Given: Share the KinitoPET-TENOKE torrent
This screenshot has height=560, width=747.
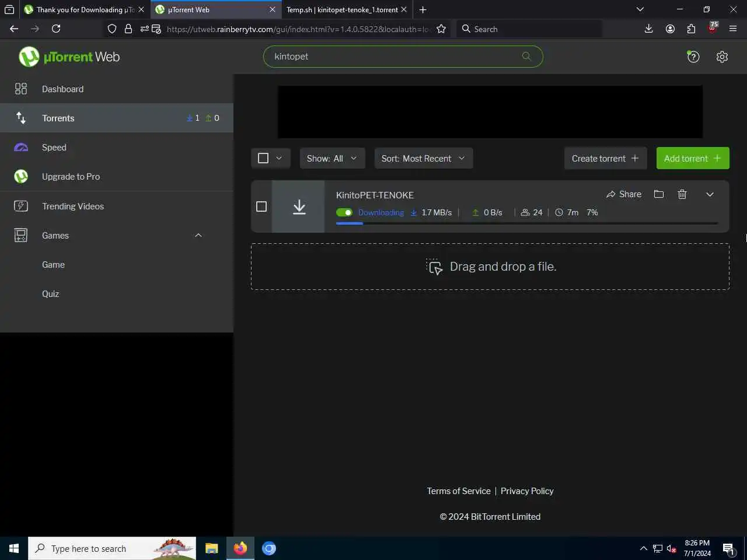Looking at the screenshot, I should (x=624, y=194).
